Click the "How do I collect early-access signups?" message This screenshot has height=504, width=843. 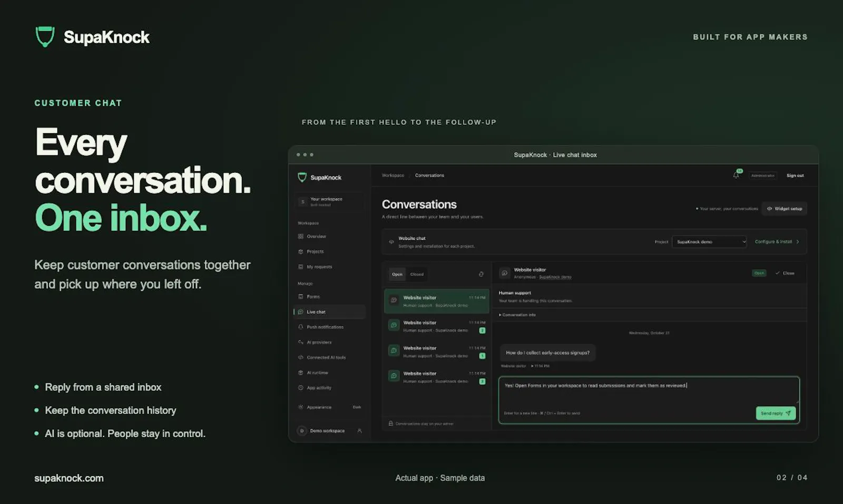[547, 353]
